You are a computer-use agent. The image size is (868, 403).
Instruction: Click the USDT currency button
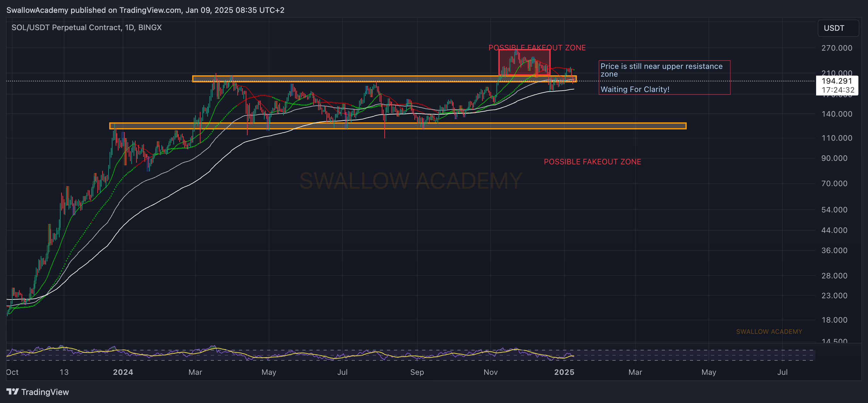coord(838,28)
